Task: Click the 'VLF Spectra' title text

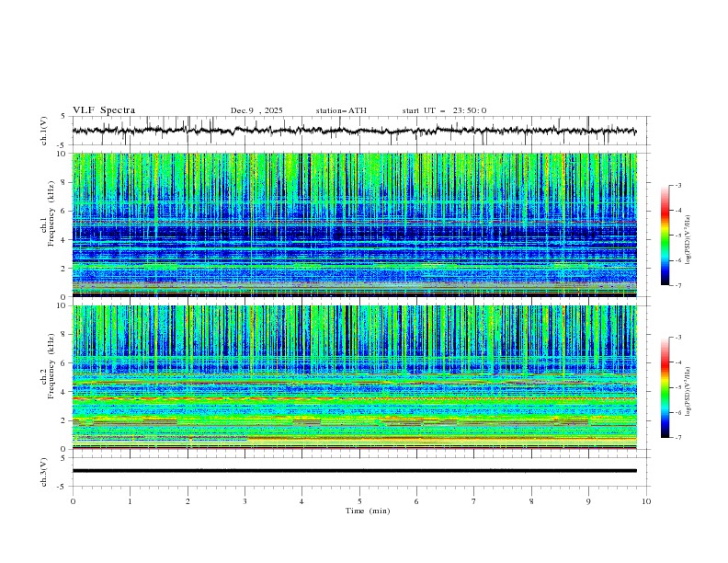Action: (104, 110)
